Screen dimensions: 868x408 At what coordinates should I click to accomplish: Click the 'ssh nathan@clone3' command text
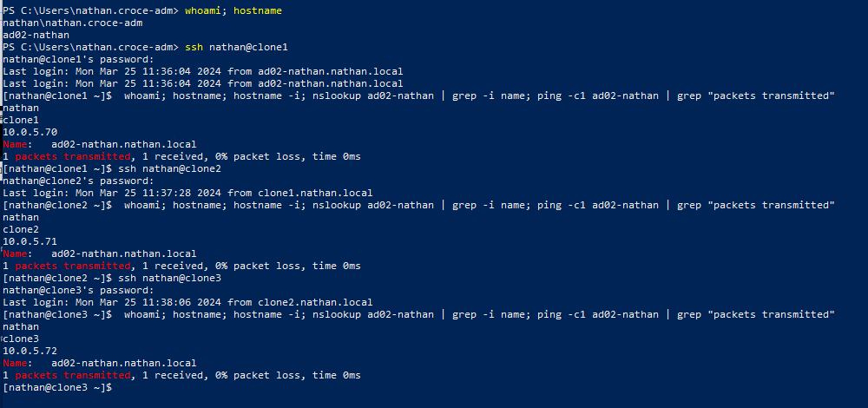(169, 278)
